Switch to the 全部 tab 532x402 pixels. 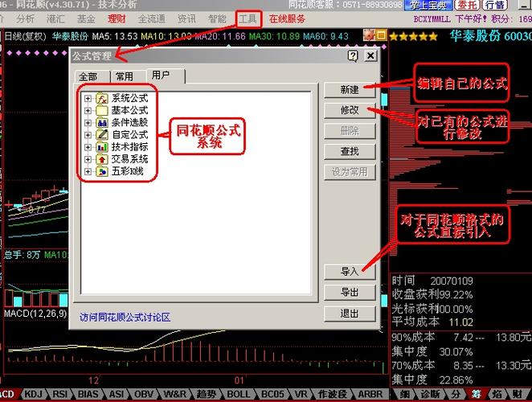click(x=92, y=76)
